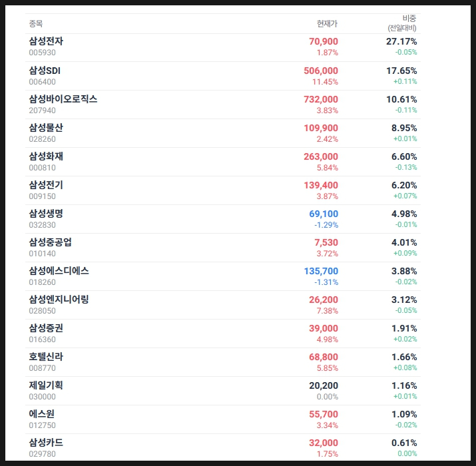Viewport: 476px width, 466px height.
Task: Click the 삼성SDI stock name
Action: coord(45,70)
